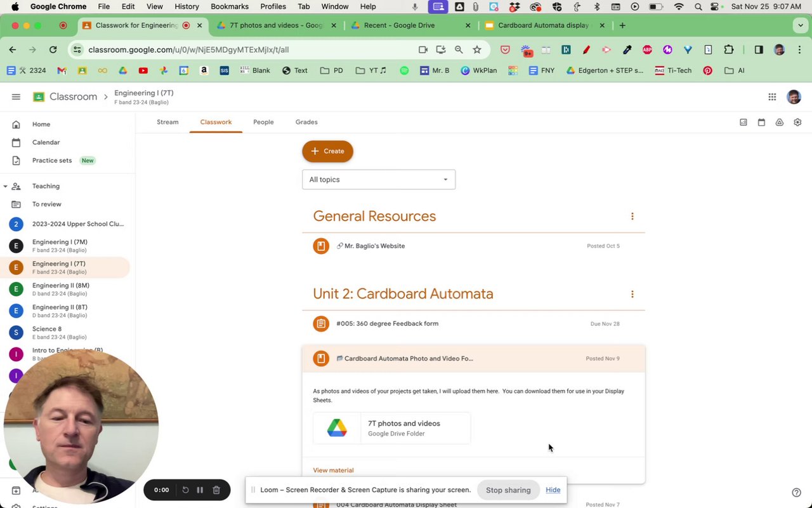Collapse the Teaching section in sidebar
Image resolution: width=812 pixels, height=508 pixels.
pos(6,186)
